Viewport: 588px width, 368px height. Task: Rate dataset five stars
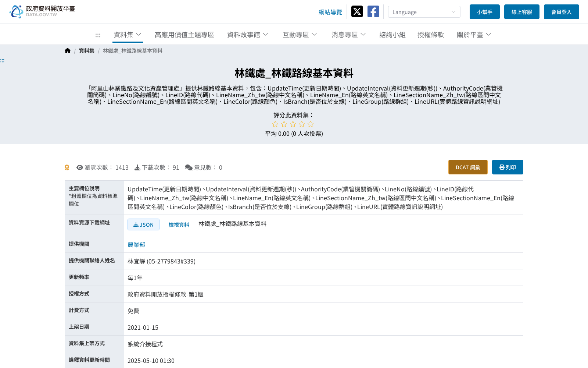(311, 124)
